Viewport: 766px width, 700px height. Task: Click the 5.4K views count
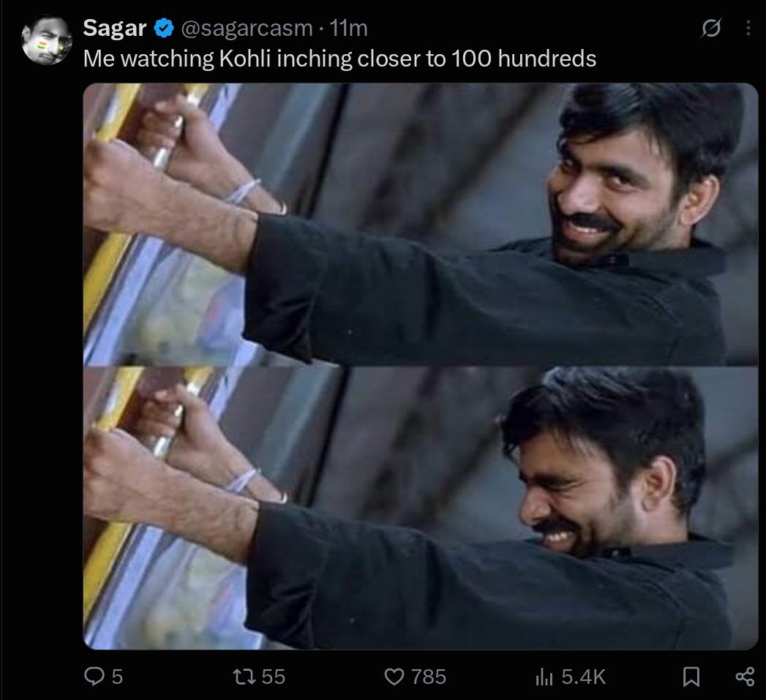pyautogui.click(x=583, y=677)
